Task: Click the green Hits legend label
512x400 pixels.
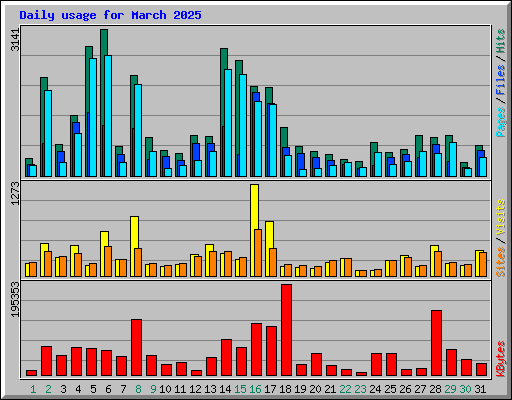Action: coord(501,41)
